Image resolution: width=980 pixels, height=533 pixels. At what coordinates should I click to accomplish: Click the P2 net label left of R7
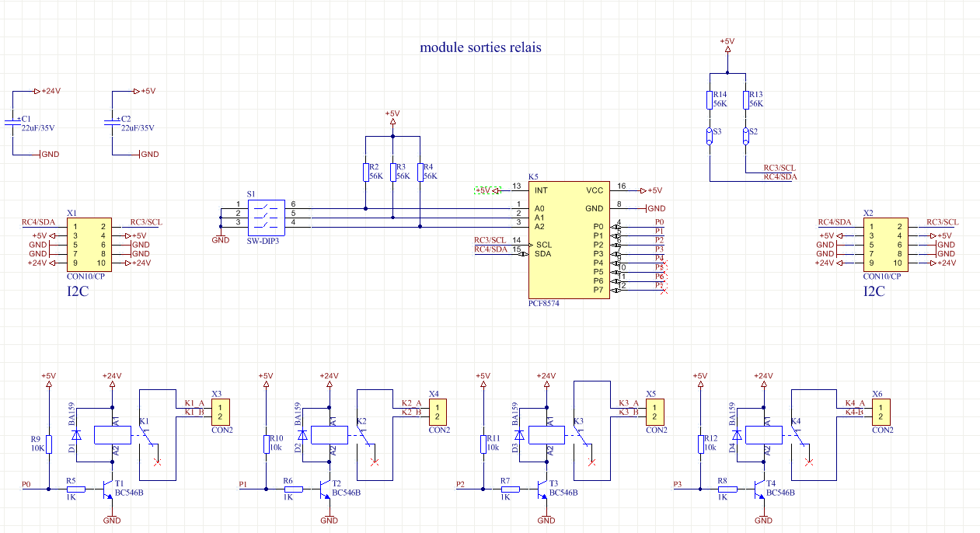461,484
